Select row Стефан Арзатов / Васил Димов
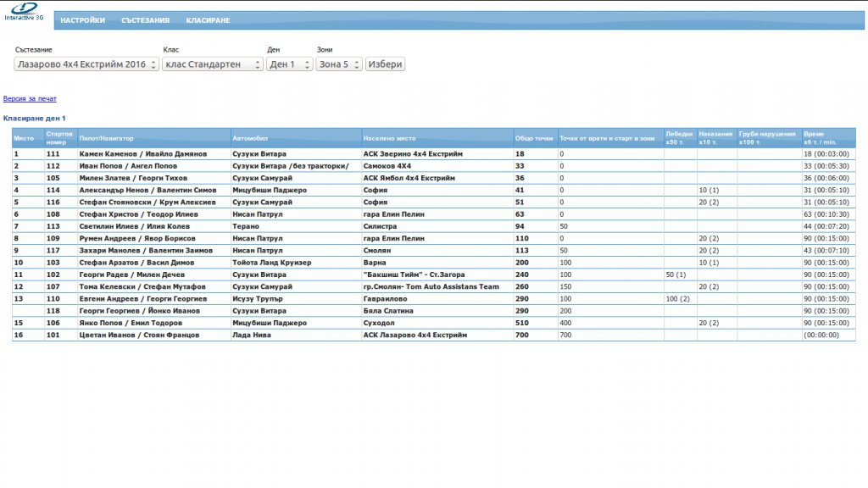Image resolution: width=868 pixels, height=488 pixels. [433, 263]
